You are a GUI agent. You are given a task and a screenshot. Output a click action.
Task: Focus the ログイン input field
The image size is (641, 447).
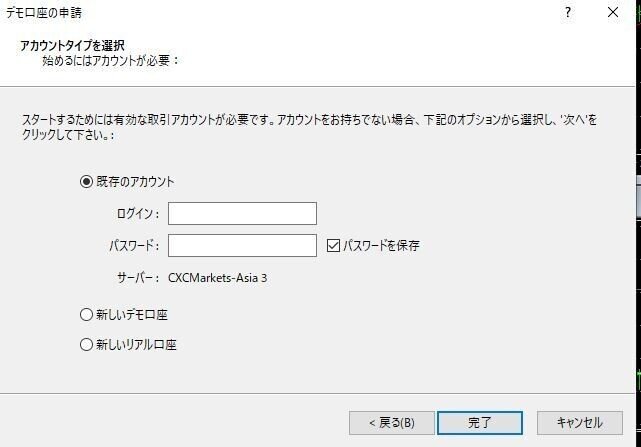click(242, 213)
